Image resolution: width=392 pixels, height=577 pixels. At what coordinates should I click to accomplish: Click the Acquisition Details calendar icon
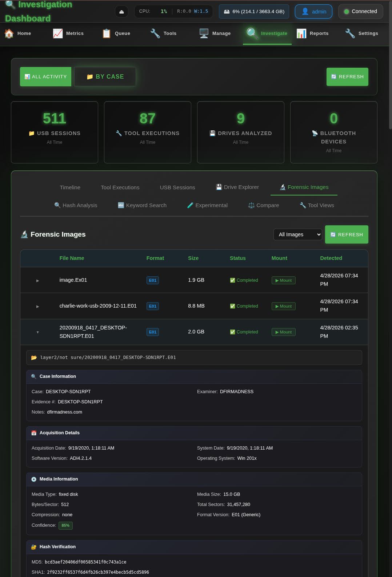pyautogui.click(x=34, y=433)
